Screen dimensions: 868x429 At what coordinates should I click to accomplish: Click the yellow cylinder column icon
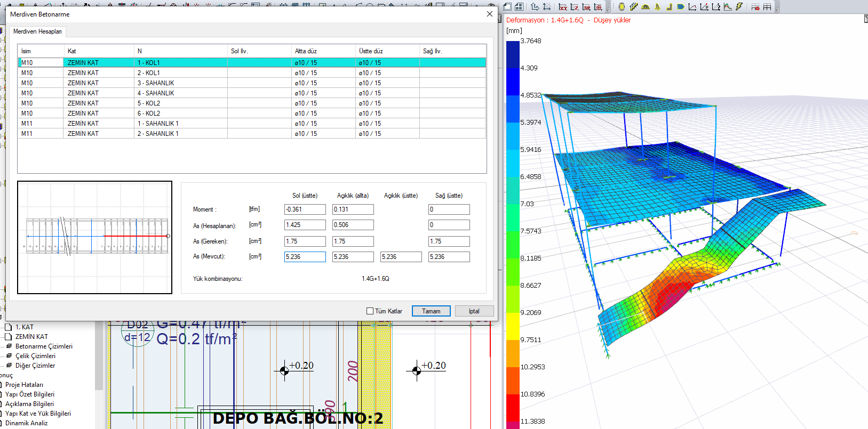(x=622, y=7)
